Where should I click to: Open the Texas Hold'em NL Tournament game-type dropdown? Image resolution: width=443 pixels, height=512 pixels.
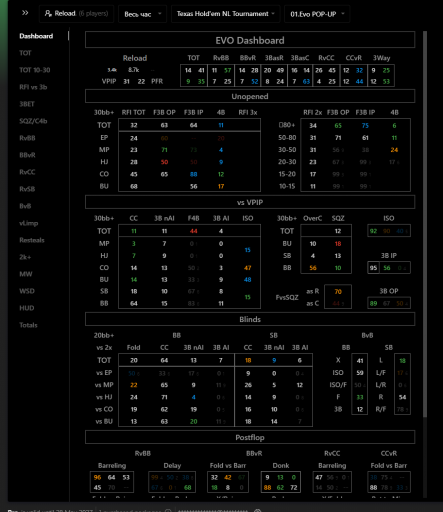tap(226, 14)
